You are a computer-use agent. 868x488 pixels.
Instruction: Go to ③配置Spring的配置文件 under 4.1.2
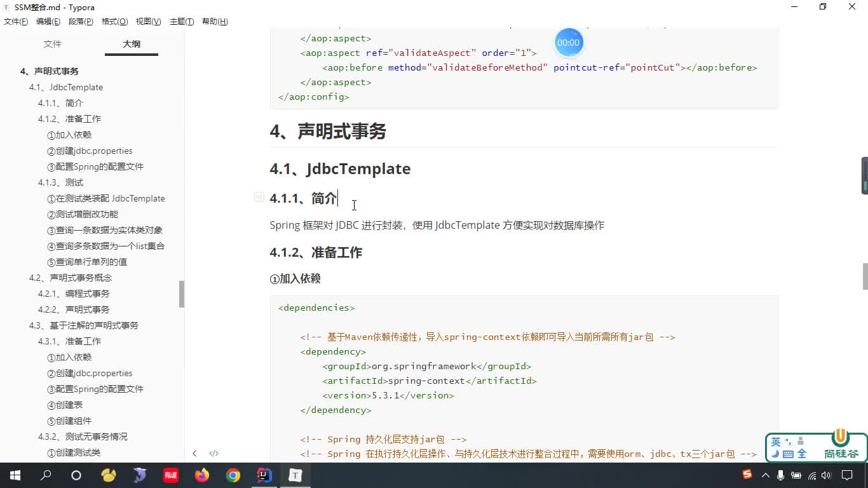pyautogui.click(x=95, y=166)
